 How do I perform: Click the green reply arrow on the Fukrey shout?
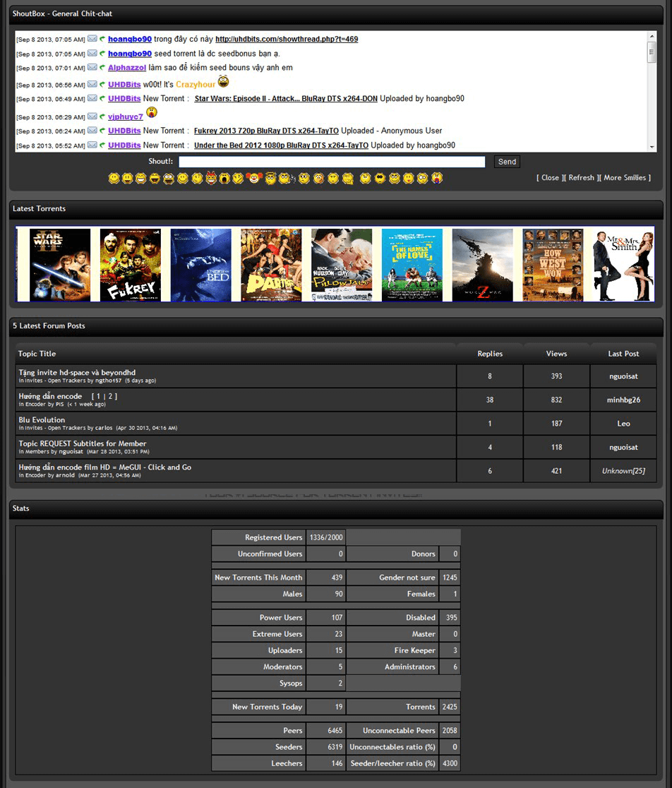(102, 131)
